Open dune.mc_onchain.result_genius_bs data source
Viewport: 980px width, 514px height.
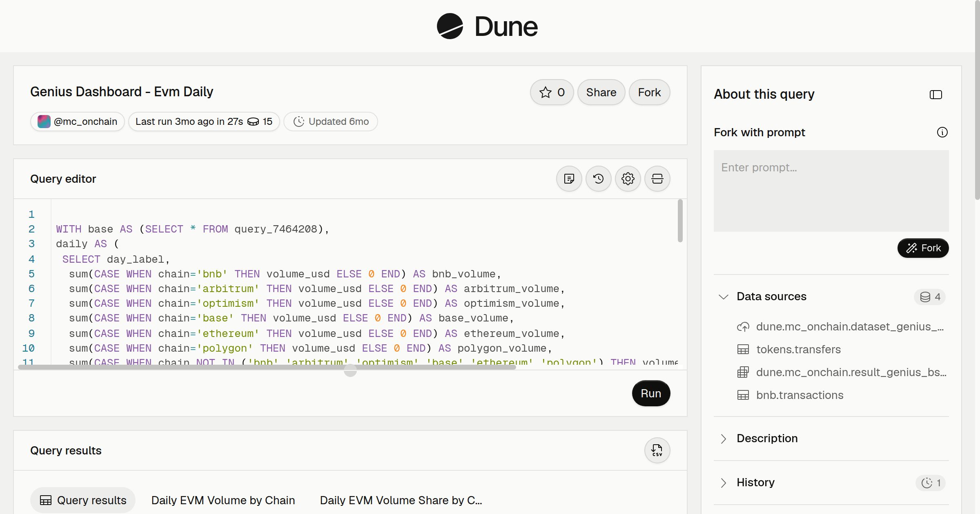click(x=841, y=372)
